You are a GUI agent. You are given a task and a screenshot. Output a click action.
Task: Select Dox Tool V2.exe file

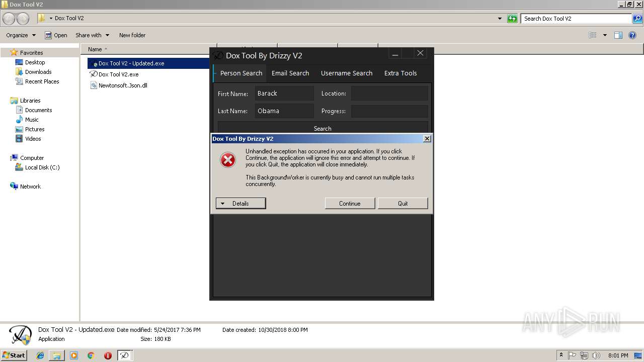click(118, 74)
